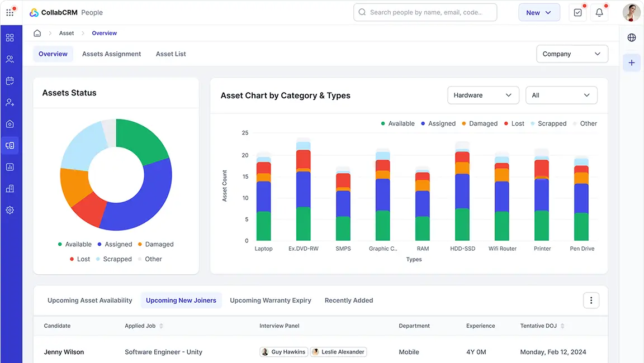Toggle the Scrapped legend under the donut chart
The width and height of the screenshot is (644, 363).
113,259
